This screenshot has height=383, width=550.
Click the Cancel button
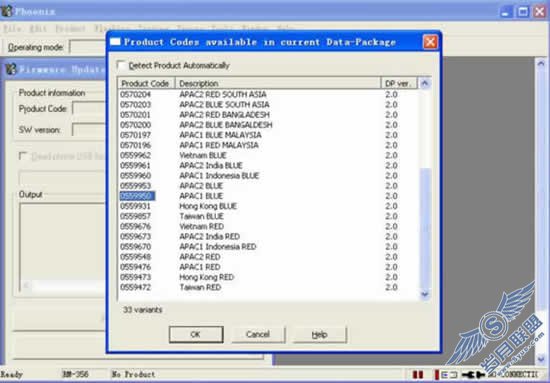(258, 334)
